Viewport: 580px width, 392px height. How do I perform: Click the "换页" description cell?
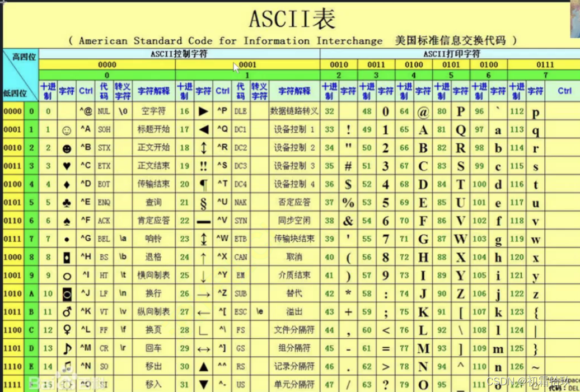coord(153,330)
